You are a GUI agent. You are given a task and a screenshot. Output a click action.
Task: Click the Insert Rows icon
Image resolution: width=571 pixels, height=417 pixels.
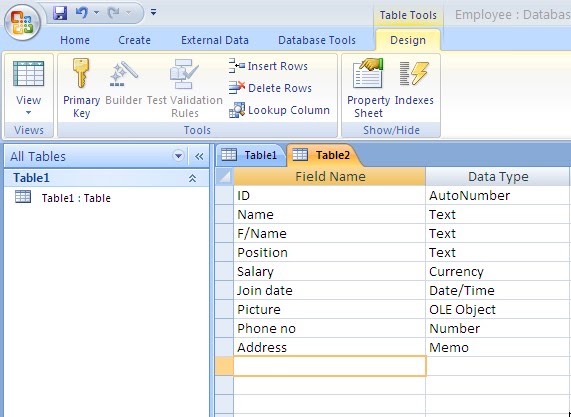click(237, 66)
